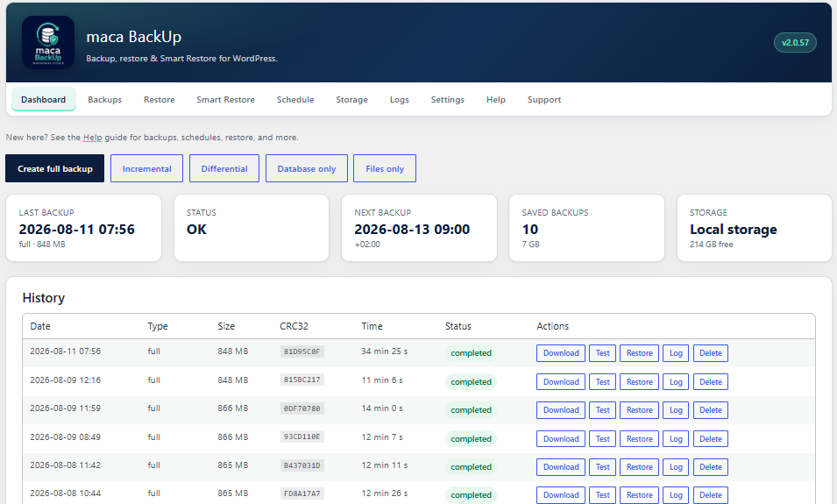Restore the 2026-08-09 12:16 backup

pos(640,382)
